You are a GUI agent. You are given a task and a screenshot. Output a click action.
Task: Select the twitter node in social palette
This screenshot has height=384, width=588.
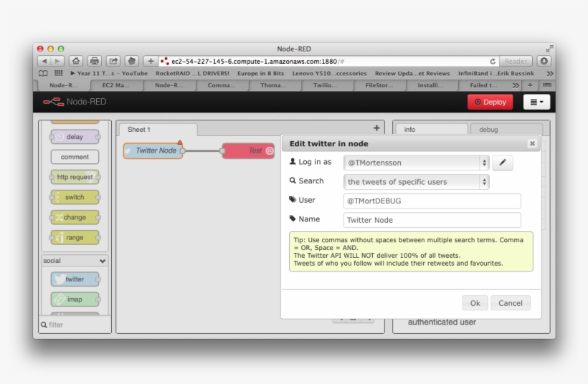coord(75,279)
